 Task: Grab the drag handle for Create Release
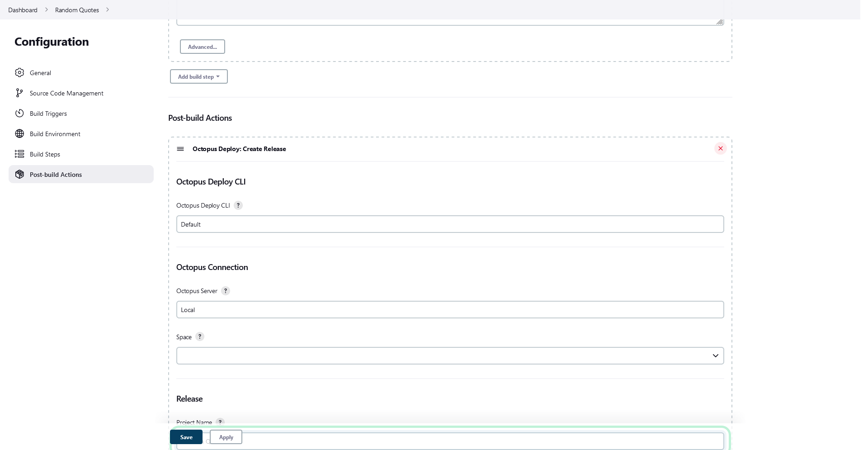point(180,149)
